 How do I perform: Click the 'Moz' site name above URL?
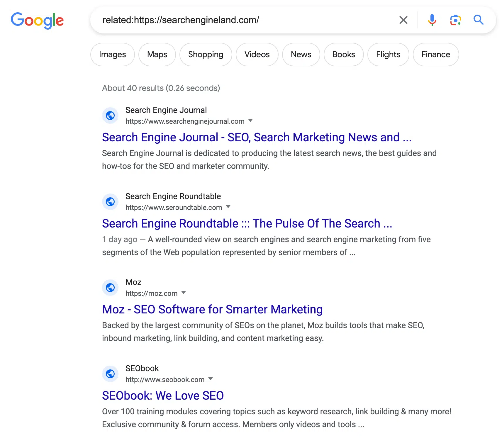pyautogui.click(x=133, y=282)
